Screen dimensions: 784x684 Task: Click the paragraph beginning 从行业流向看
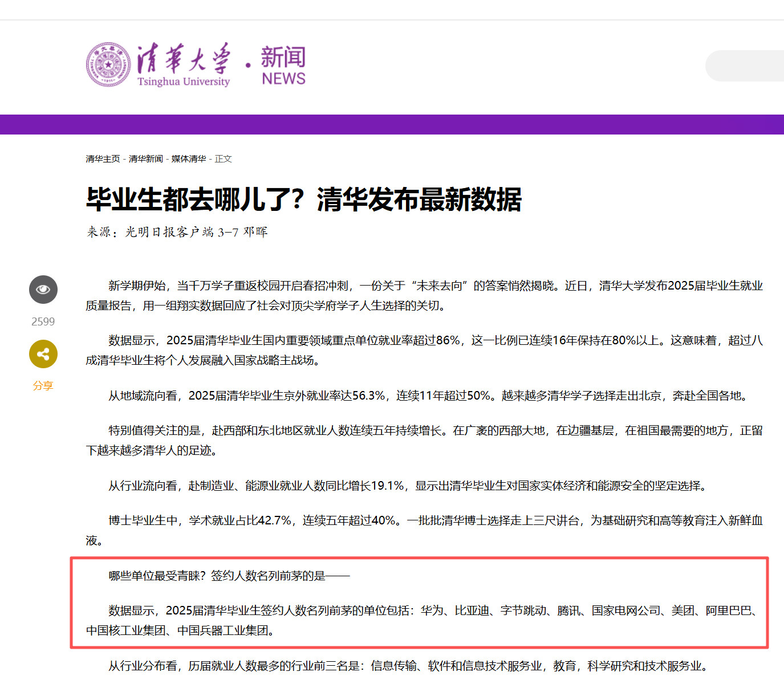[407, 486]
